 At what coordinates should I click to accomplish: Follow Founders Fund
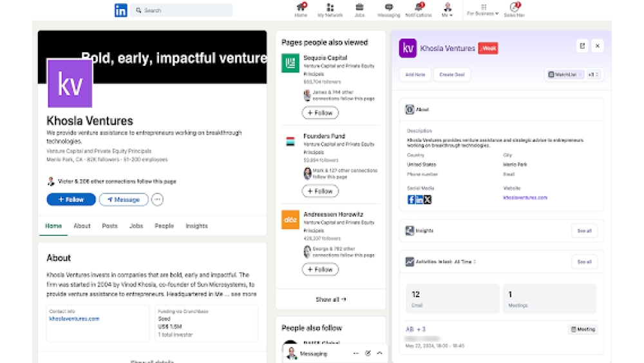pyautogui.click(x=320, y=191)
